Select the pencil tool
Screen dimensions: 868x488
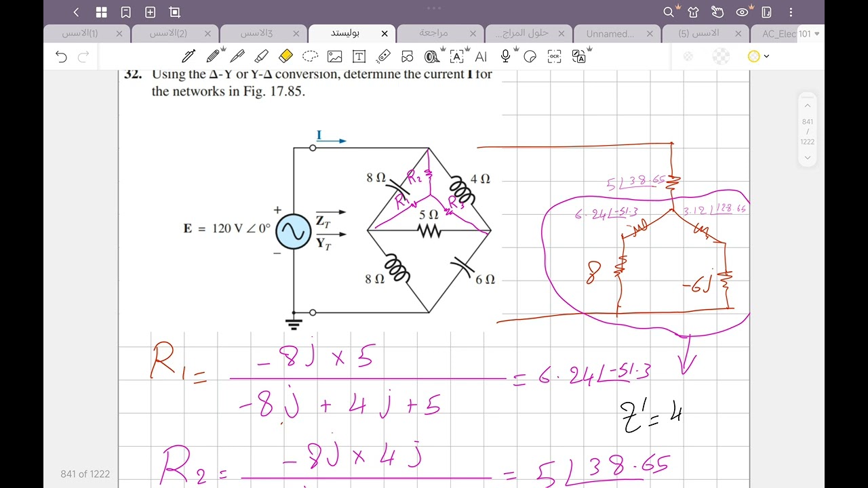(x=214, y=56)
